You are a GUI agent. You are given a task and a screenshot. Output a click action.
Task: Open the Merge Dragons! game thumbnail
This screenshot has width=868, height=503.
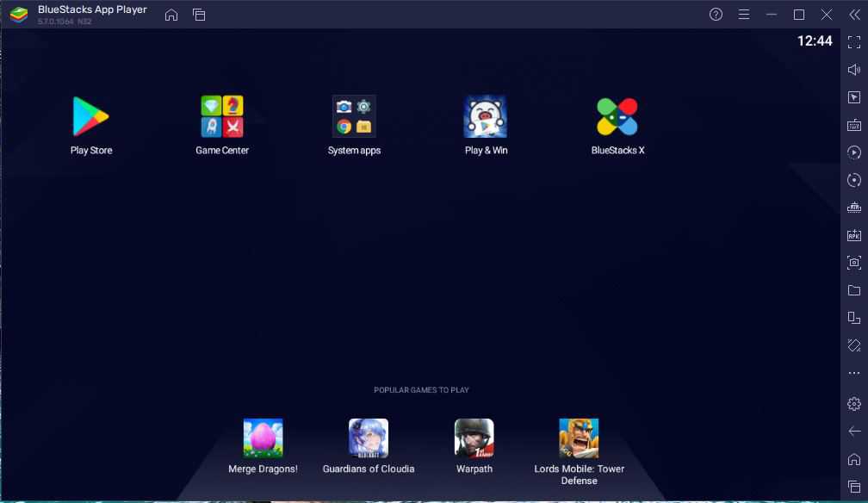[x=263, y=438]
